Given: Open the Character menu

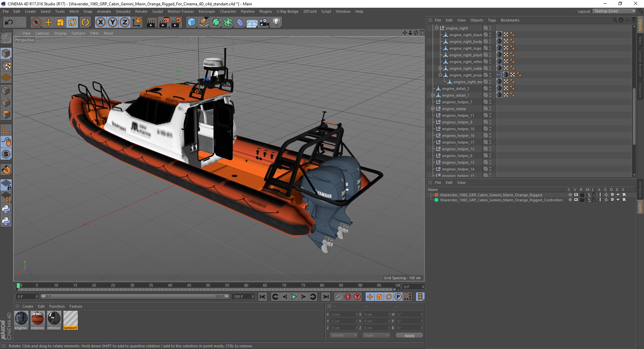Looking at the screenshot, I should pos(228,11).
